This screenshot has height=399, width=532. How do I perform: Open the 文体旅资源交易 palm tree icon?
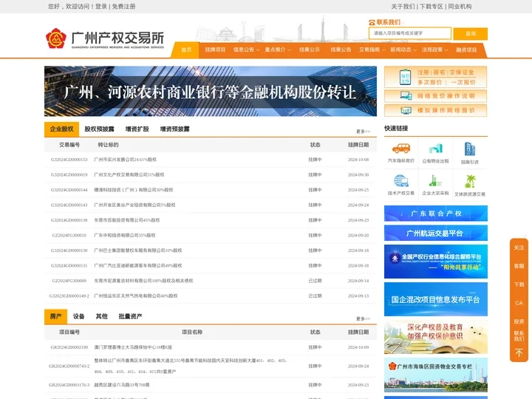(470, 181)
